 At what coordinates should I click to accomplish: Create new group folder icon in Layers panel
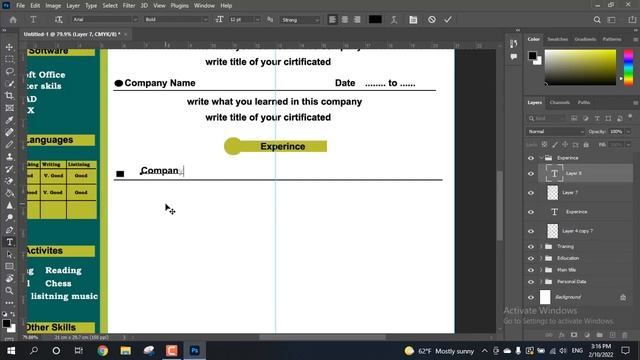click(599, 335)
